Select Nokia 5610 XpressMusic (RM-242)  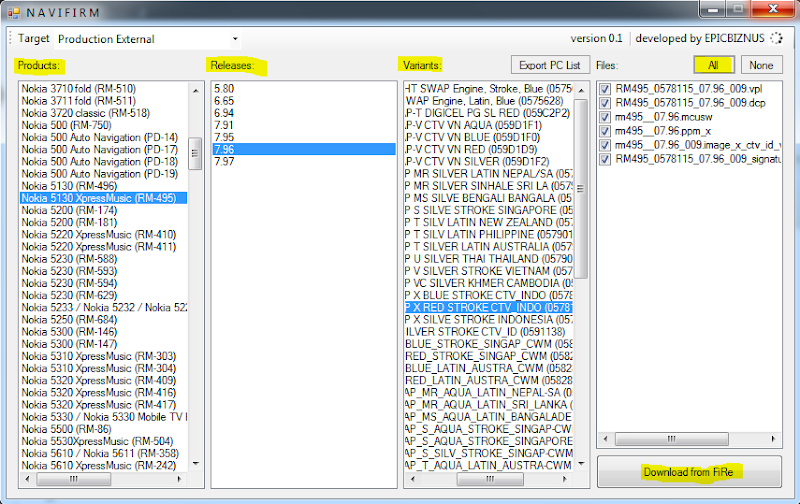(104, 465)
